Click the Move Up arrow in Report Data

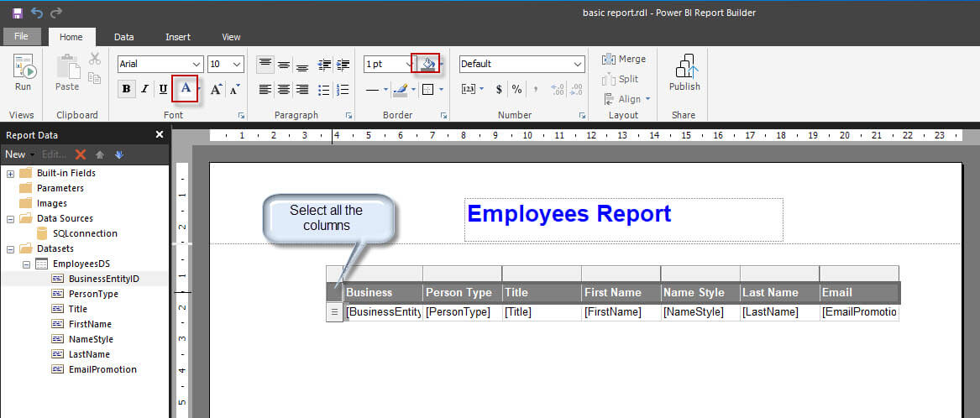coord(99,154)
